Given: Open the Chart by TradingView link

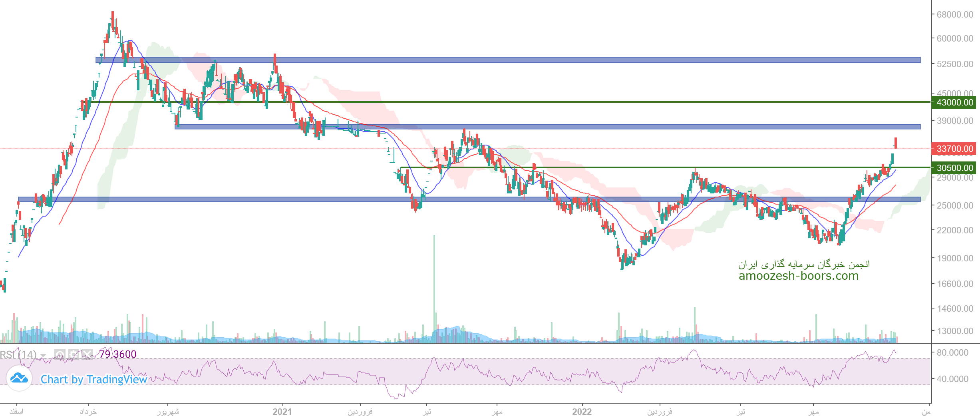Looking at the screenshot, I should point(94,379).
